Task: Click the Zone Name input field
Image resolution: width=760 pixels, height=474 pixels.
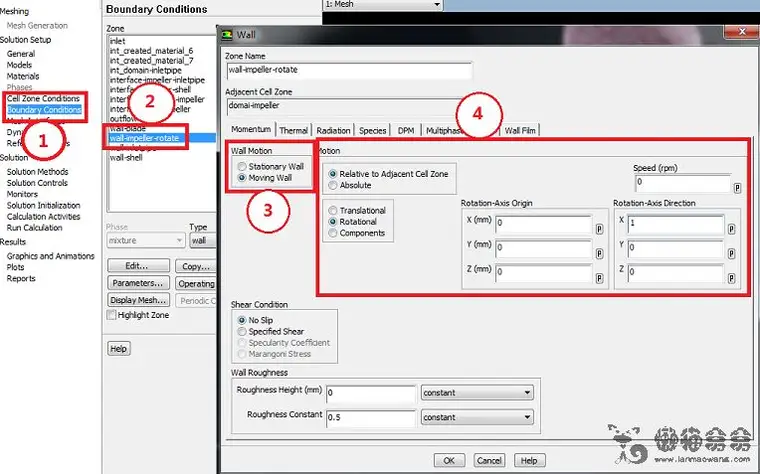Action: tap(349, 70)
